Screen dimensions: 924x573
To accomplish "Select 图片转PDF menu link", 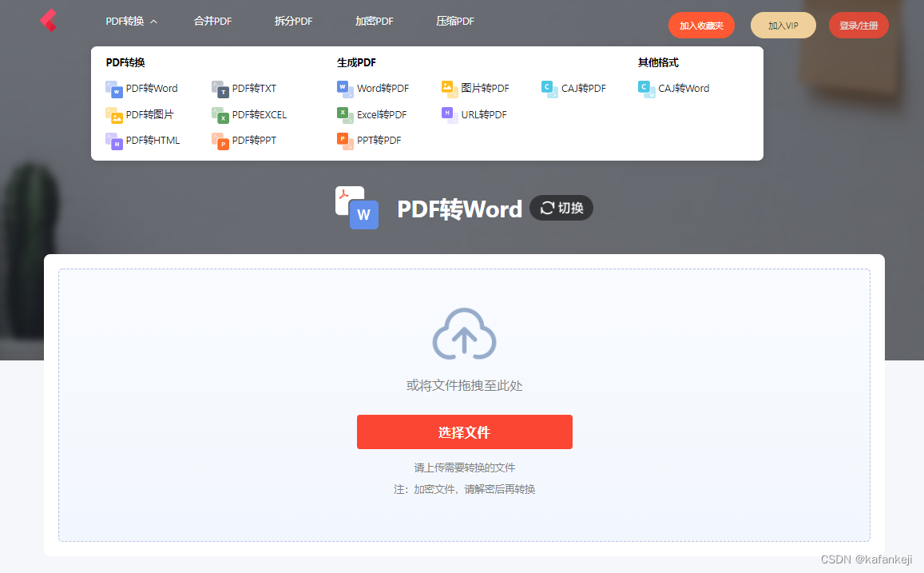I will pyautogui.click(x=485, y=89).
